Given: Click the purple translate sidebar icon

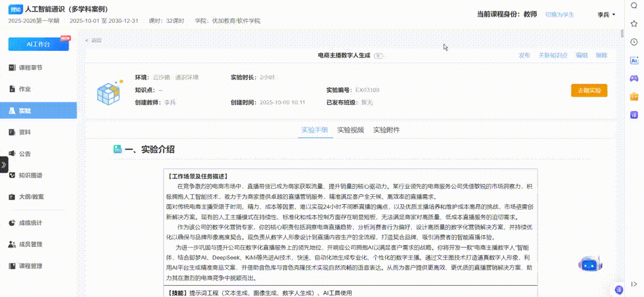Looking at the screenshot, I should [634, 114].
